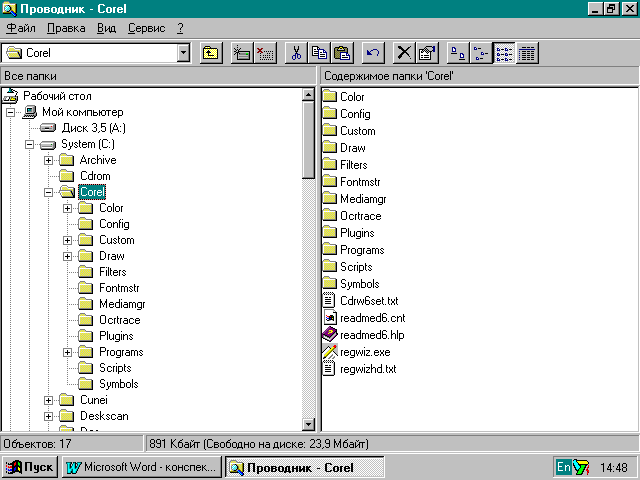
Task: Select Plugins folder in contents pane
Action: [x=349, y=233]
